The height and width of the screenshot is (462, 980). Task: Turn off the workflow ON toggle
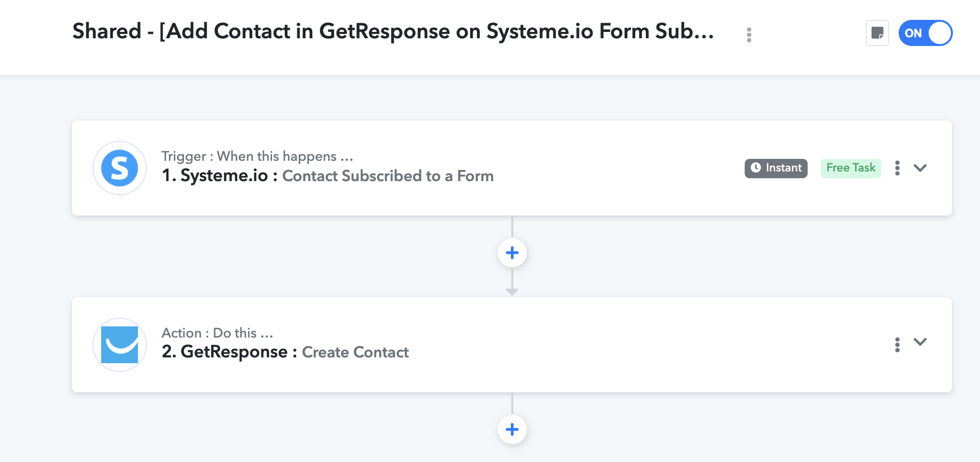tap(925, 33)
